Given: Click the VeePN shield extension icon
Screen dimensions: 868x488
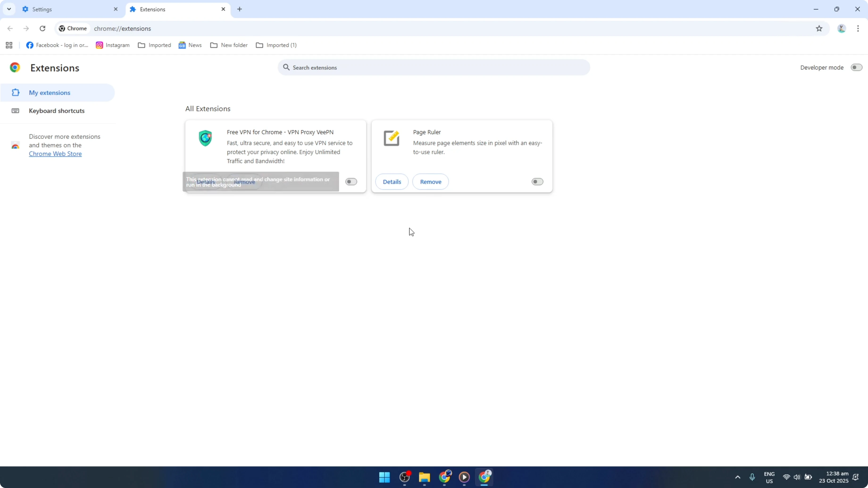Looking at the screenshot, I should point(205,138).
